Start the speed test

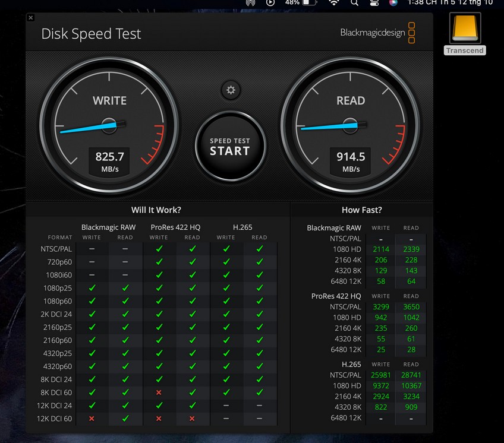(230, 147)
